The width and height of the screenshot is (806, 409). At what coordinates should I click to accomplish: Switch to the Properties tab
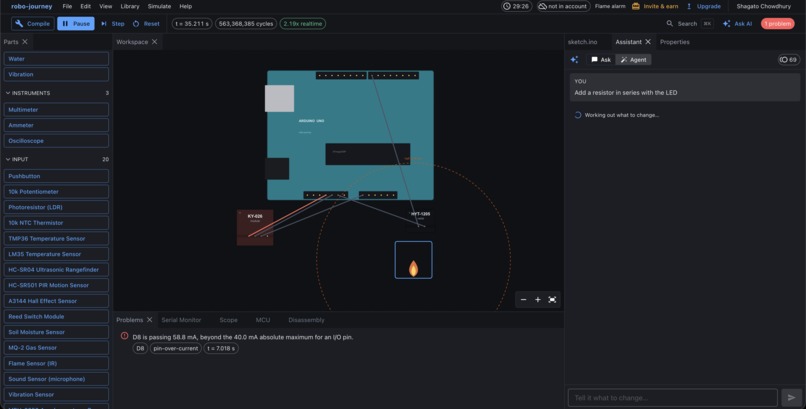[674, 42]
